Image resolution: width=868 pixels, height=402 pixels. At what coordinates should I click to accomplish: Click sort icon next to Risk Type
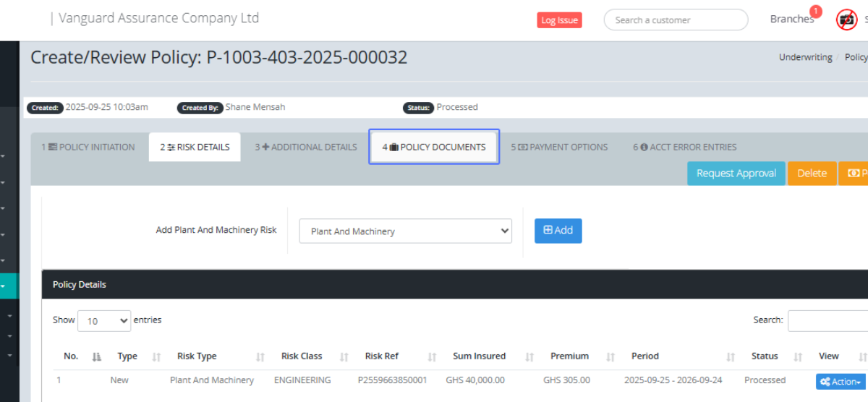coord(260,356)
